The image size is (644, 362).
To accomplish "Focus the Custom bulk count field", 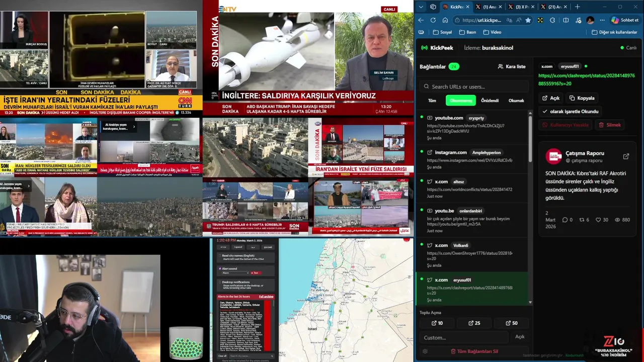I will 464,337.
